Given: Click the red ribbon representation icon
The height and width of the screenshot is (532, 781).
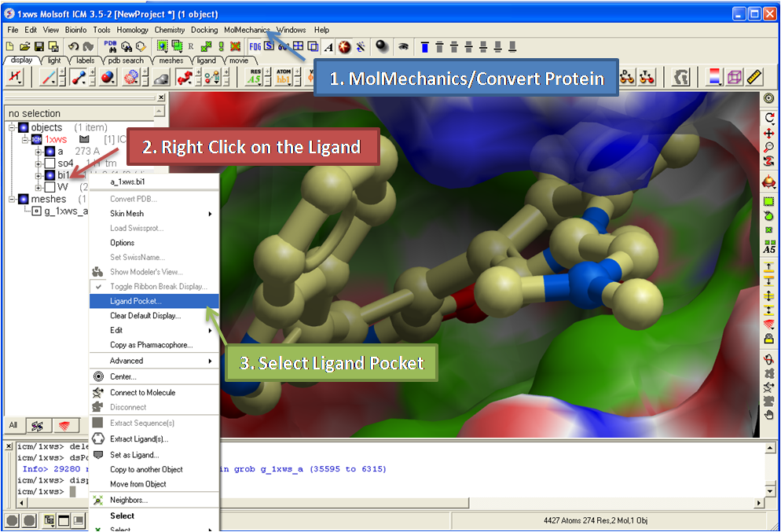Looking at the screenshot, I should [185, 77].
